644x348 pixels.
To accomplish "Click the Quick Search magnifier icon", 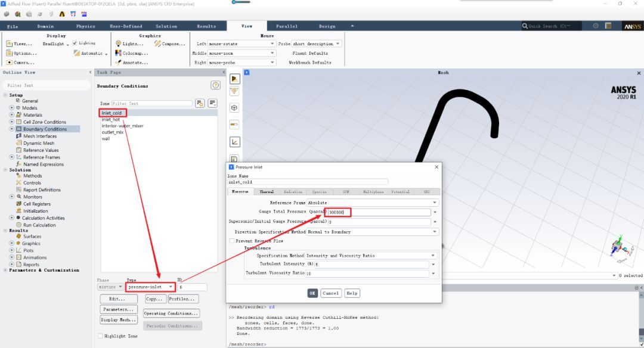I will 525,26.
